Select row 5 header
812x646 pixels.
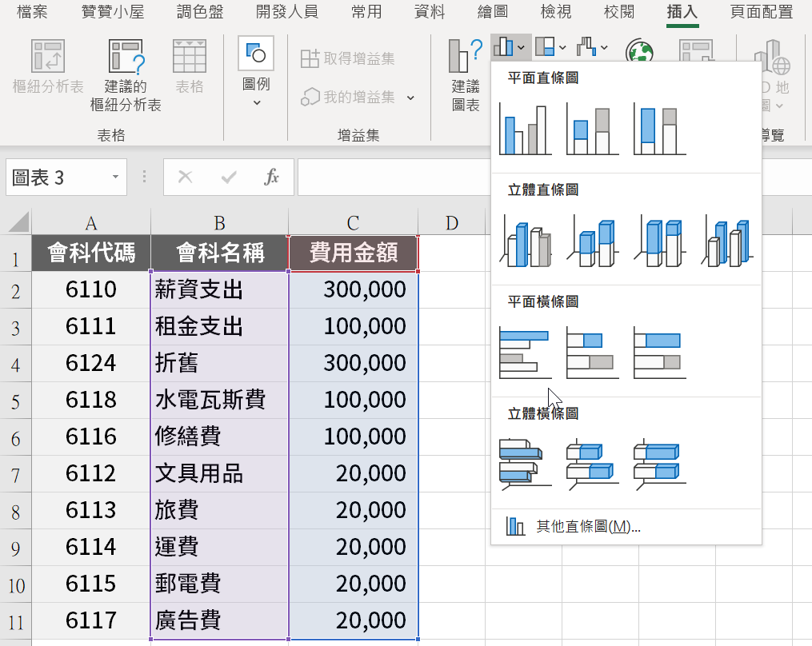click(15, 401)
